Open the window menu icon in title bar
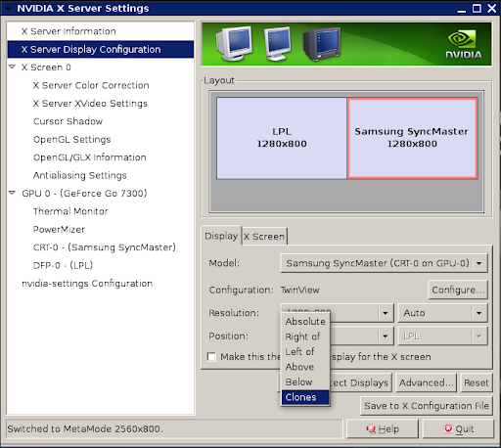 point(8,8)
